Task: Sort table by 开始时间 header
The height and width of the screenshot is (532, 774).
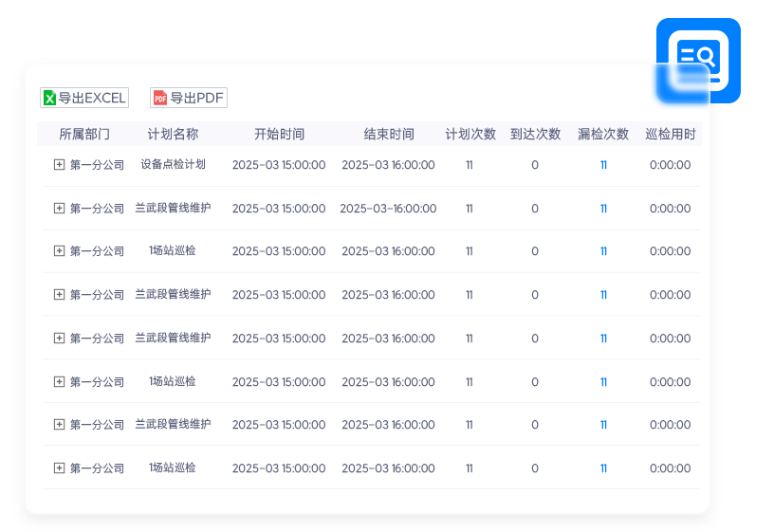Action: tap(279, 135)
